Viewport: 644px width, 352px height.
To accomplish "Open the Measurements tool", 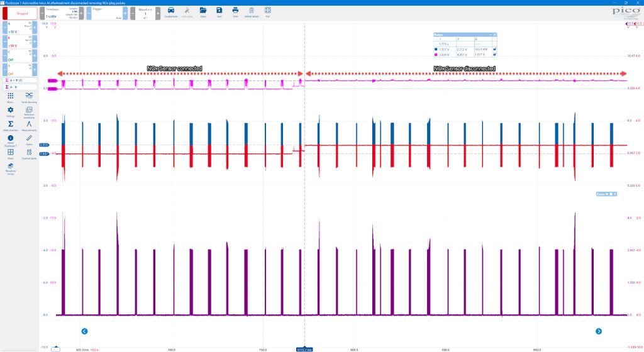I will [29, 125].
